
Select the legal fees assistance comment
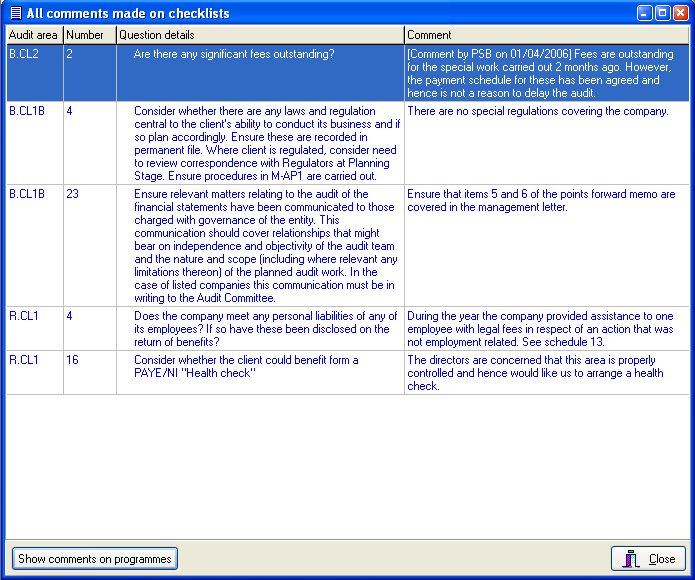[x=547, y=329]
